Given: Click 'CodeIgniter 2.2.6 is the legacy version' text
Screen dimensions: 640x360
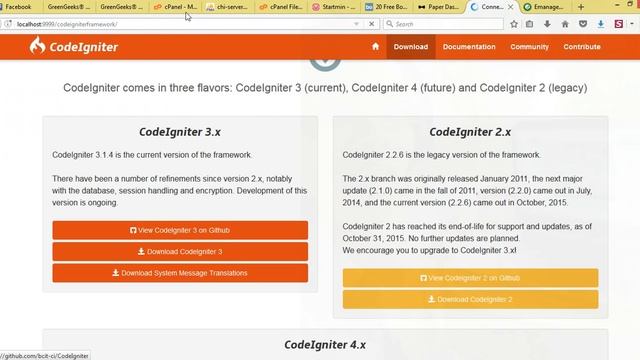Looking at the screenshot, I should 442,155.
